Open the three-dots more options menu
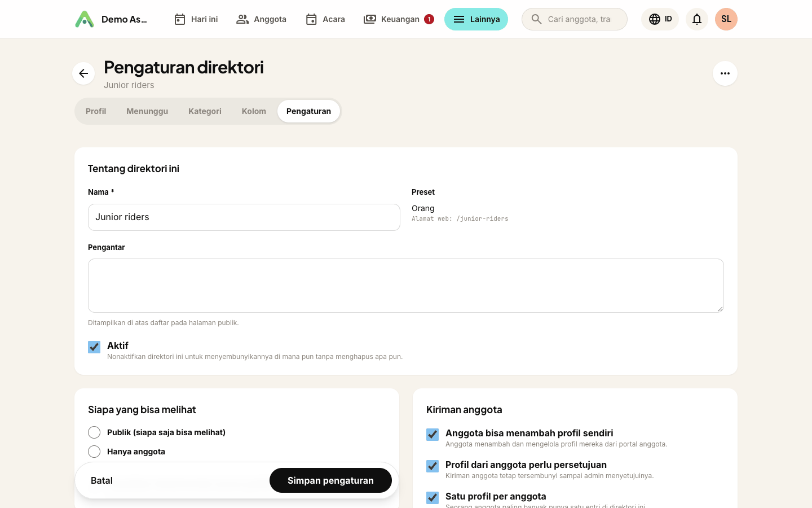812x508 pixels. tap(725, 73)
